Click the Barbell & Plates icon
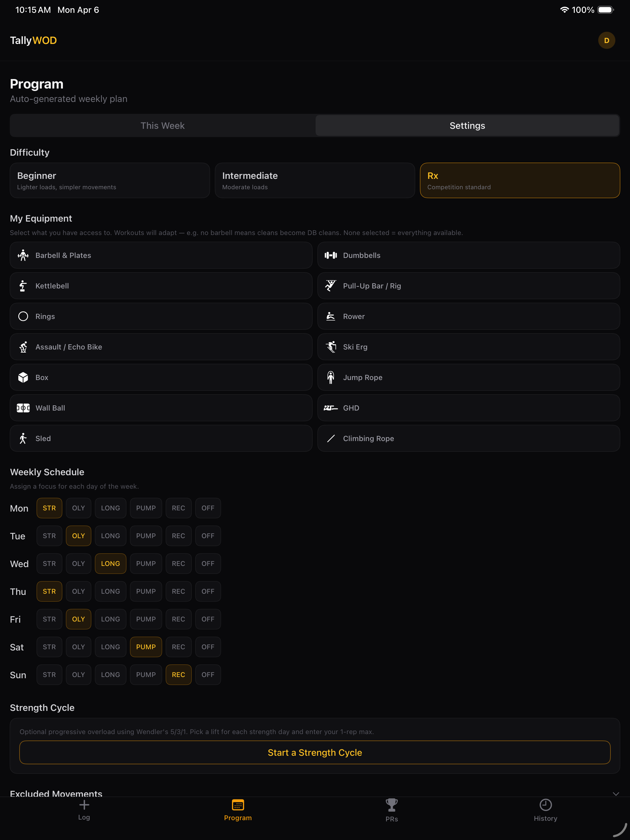This screenshot has height=840, width=630. [23, 255]
